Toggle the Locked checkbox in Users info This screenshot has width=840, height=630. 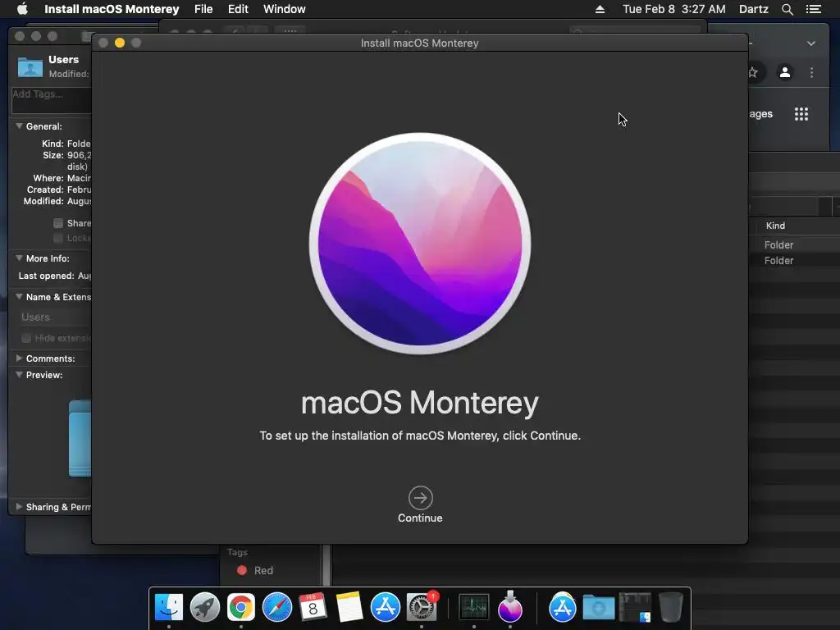click(58, 238)
